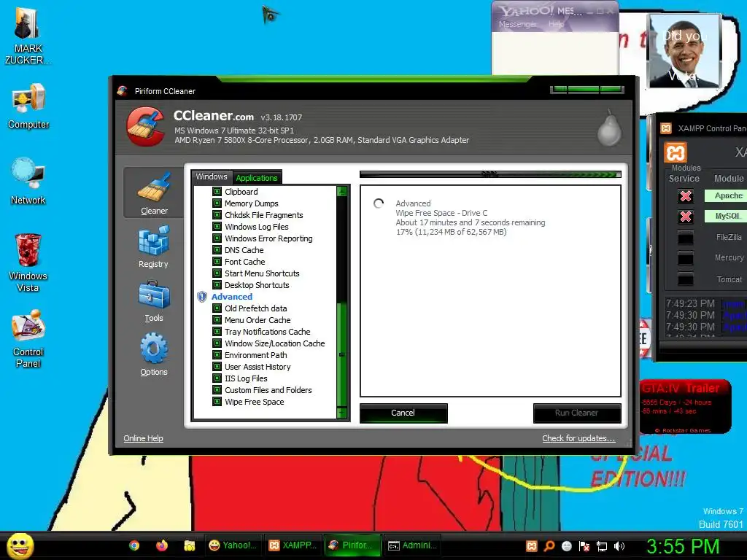Open the Network desktop icon
Screen dimensions: 747x560
[28, 181]
